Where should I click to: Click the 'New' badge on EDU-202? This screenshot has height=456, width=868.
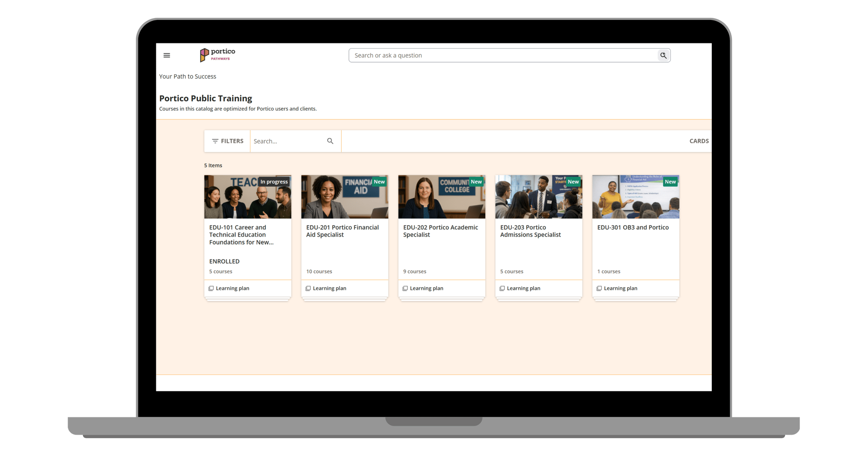click(477, 182)
